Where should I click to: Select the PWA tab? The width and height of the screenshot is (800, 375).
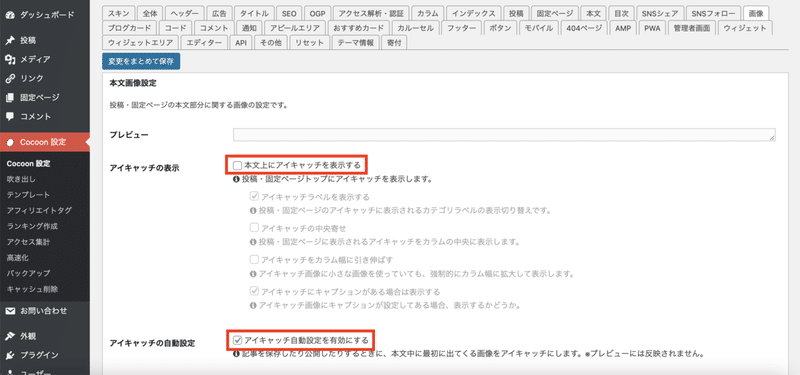coord(652,28)
